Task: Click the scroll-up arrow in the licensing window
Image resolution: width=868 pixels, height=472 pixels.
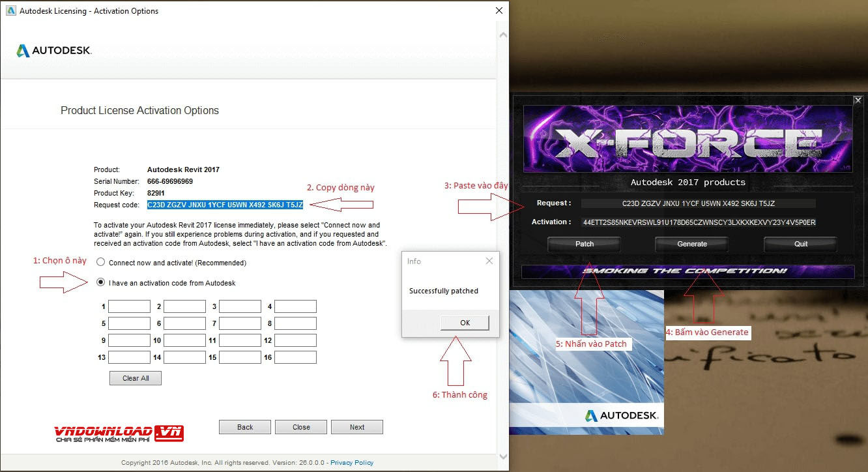Action: pyautogui.click(x=502, y=34)
